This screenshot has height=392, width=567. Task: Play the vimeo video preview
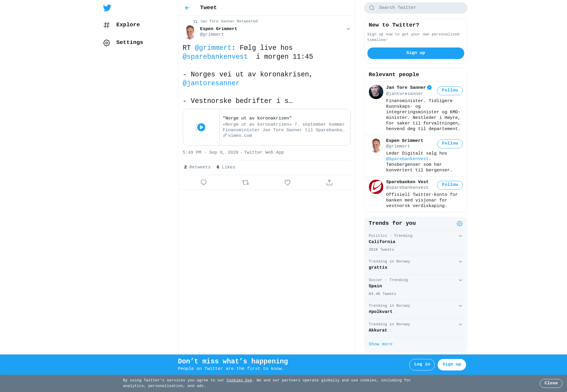201,127
